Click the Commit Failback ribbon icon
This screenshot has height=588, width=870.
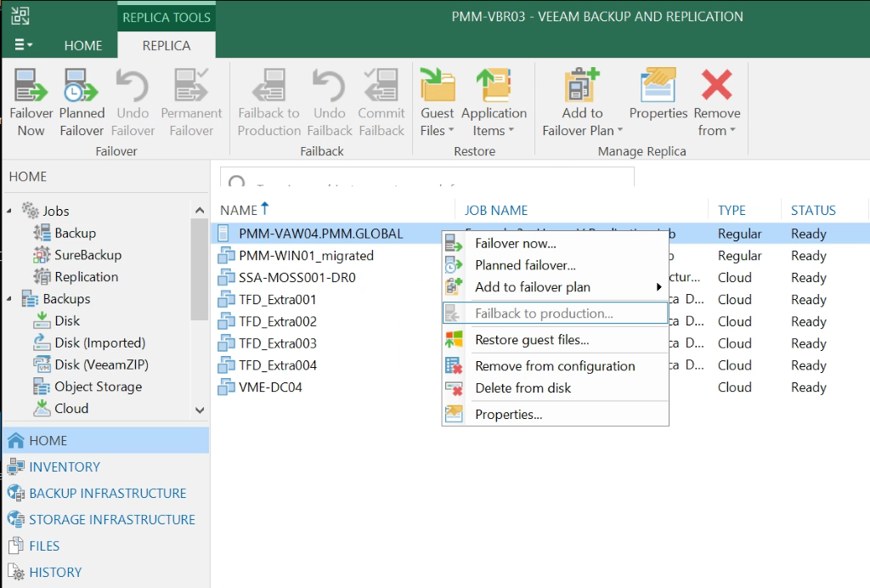pyautogui.click(x=381, y=103)
